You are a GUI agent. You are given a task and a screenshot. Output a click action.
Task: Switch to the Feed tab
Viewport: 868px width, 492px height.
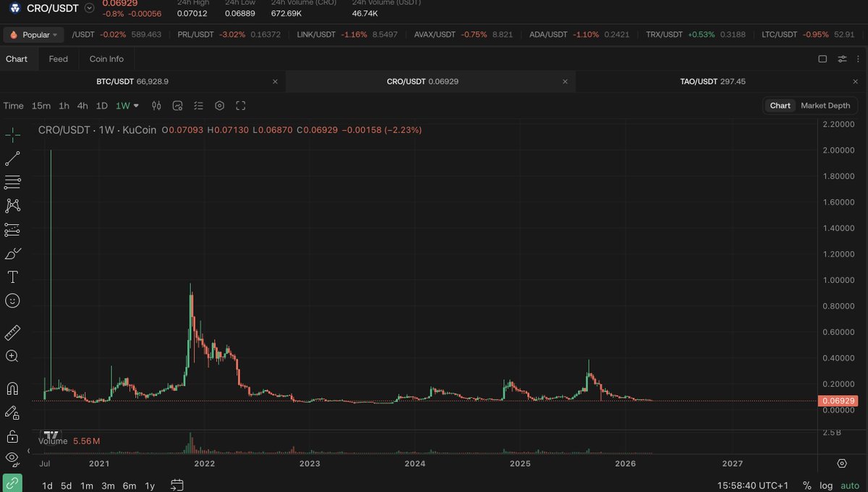[x=59, y=59]
